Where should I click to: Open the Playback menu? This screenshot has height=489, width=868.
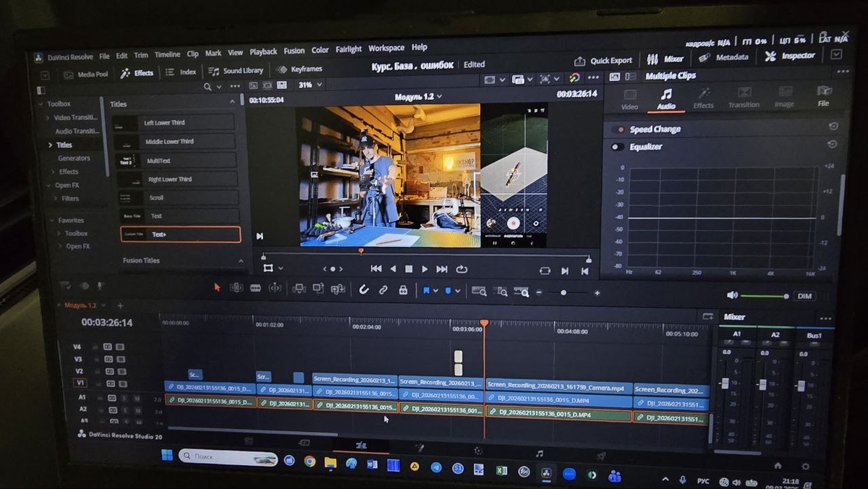click(x=263, y=51)
